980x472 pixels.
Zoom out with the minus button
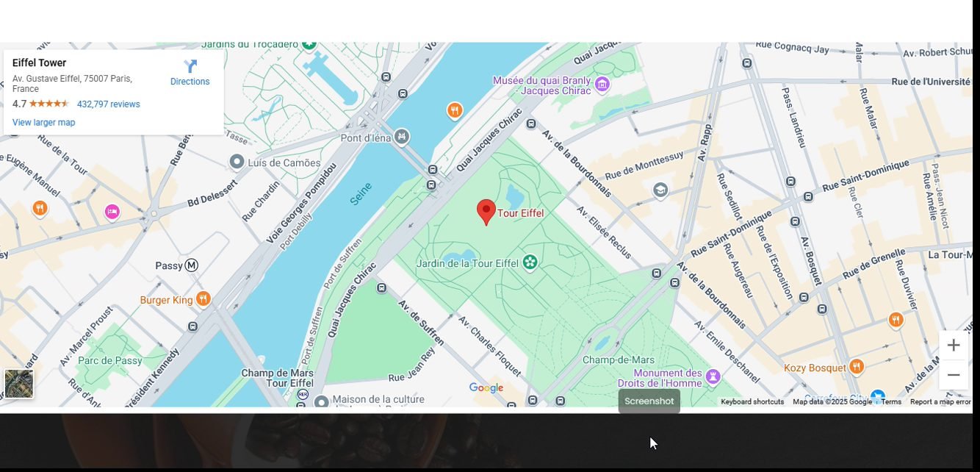click(x=954, y=375)
